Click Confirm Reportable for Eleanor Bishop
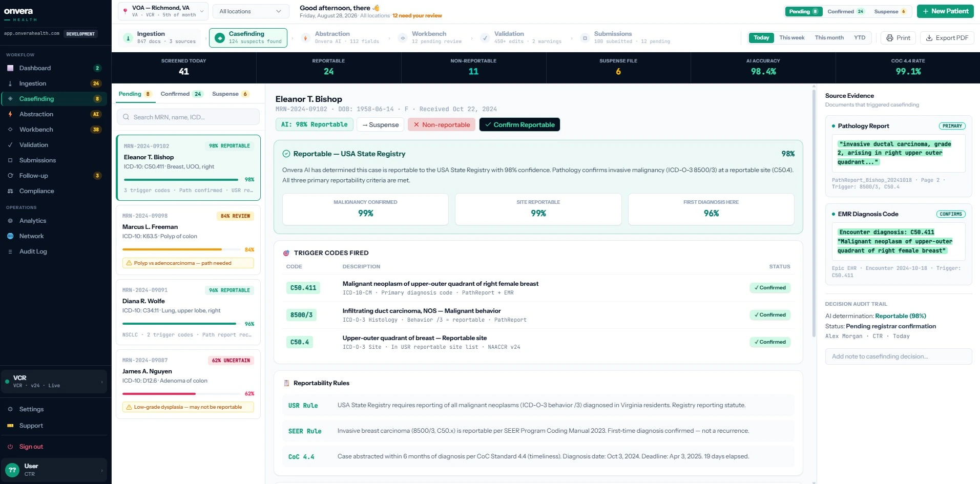 (x=519, y=125)
